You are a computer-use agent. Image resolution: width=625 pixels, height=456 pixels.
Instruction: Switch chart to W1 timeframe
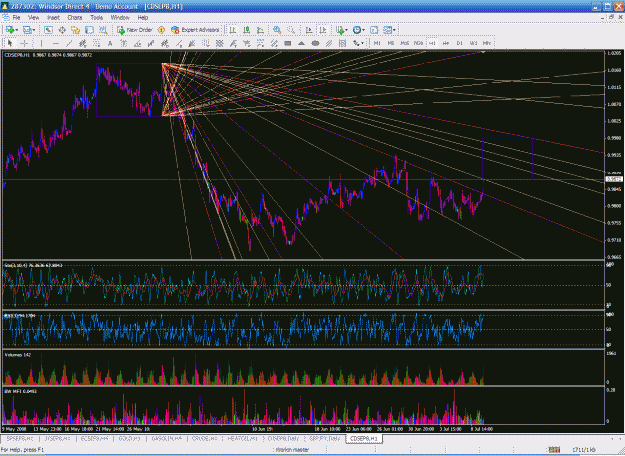click(x=473, y=43)
